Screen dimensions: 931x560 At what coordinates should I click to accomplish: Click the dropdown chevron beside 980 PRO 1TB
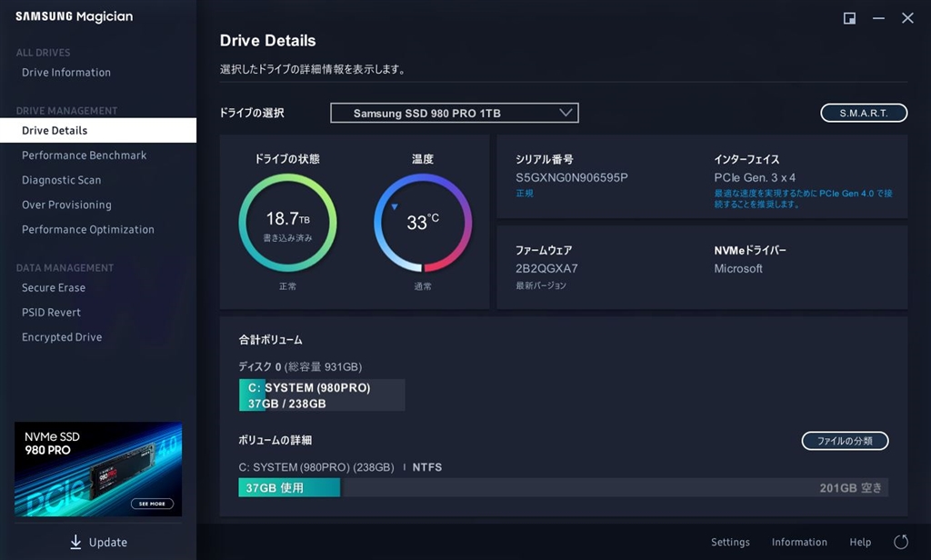[566, 112]
